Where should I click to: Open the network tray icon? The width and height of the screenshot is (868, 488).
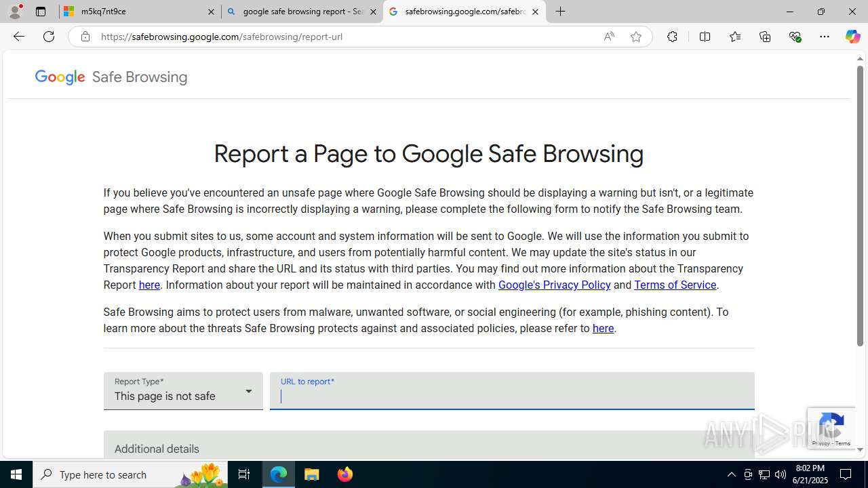point(764,474)
